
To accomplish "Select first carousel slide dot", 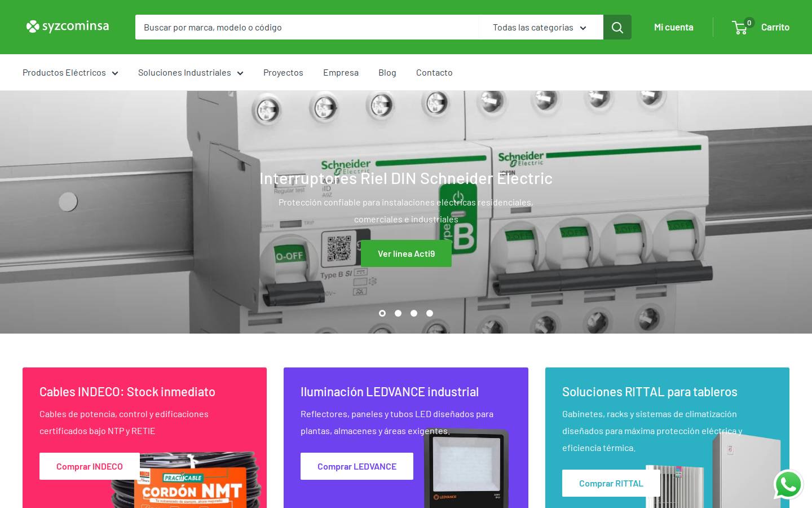I will tap(382, 313).
